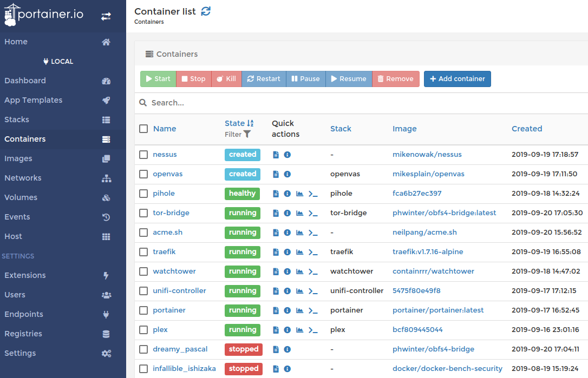Open logs icon for nessus container

pos(276,155)
